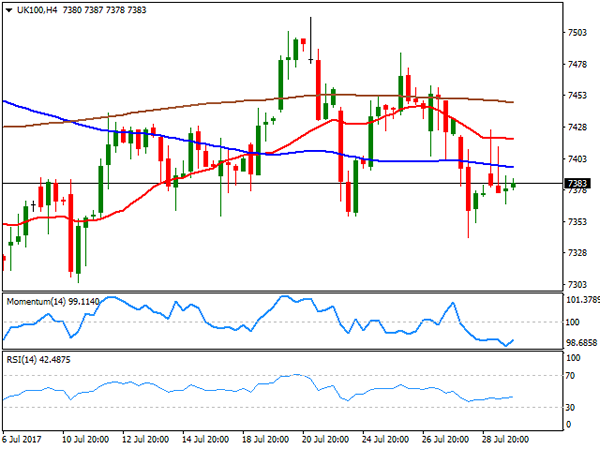Click the 7328 price axis value
This screenshot has height=450, width=600.
577,253
